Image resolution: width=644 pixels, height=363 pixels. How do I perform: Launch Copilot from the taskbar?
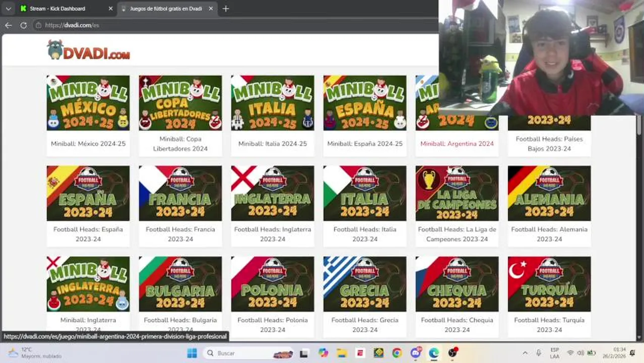tap(324, 353)
